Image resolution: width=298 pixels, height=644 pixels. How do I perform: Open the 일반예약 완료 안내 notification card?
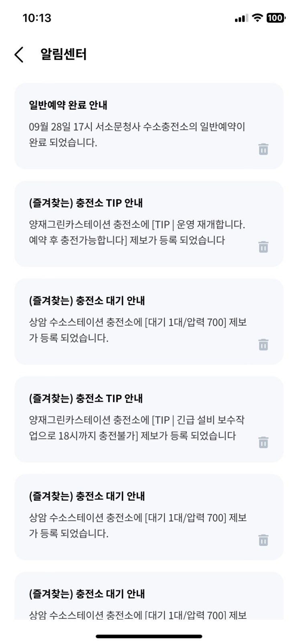pyautogui.click(x=149, y=126)
